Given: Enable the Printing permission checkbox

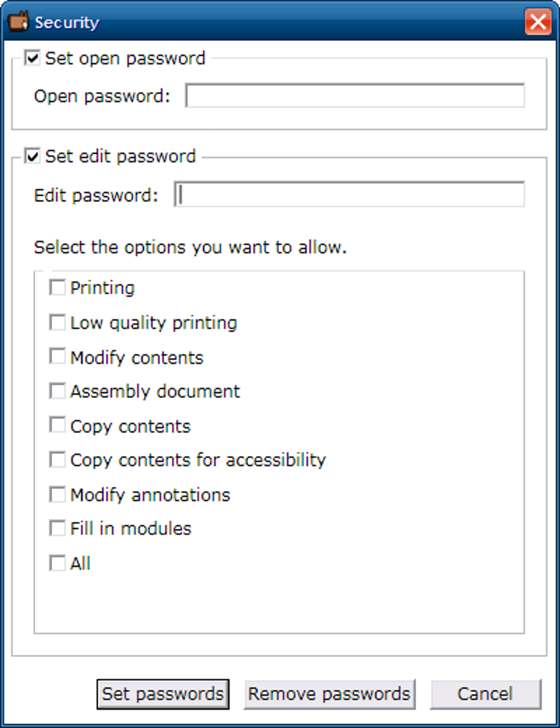Looking at the screenshot, I should click(x=57, y=287).
